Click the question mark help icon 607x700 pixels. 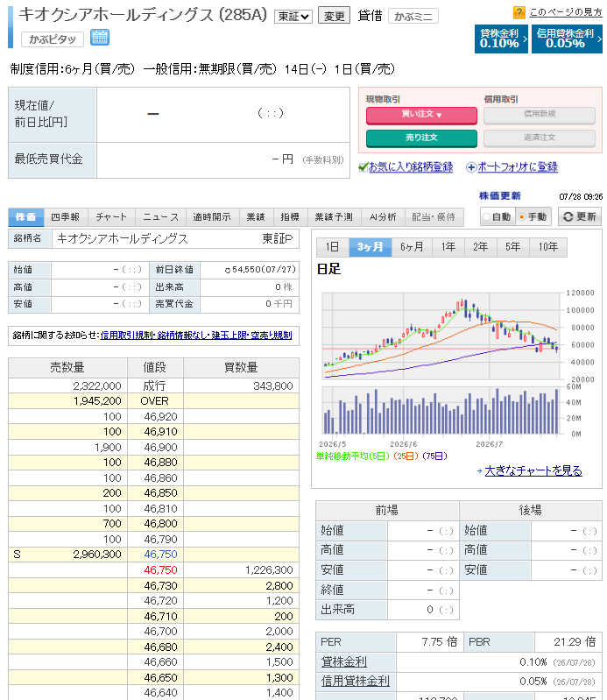pos(519,12)
